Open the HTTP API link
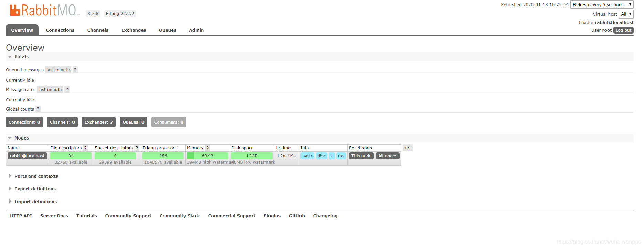 pos(21,216)
